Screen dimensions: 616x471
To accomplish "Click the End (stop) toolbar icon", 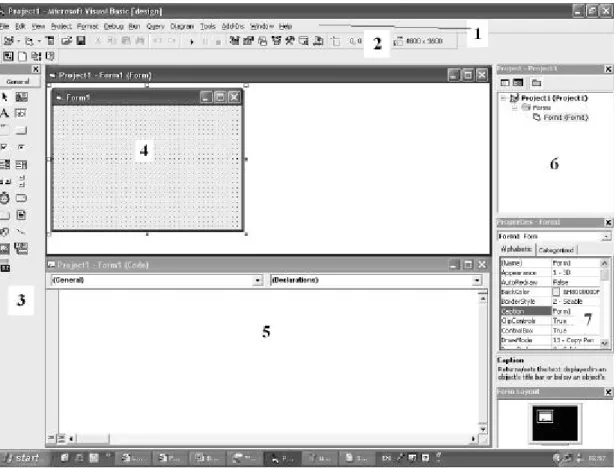I will tap(218, 42).
